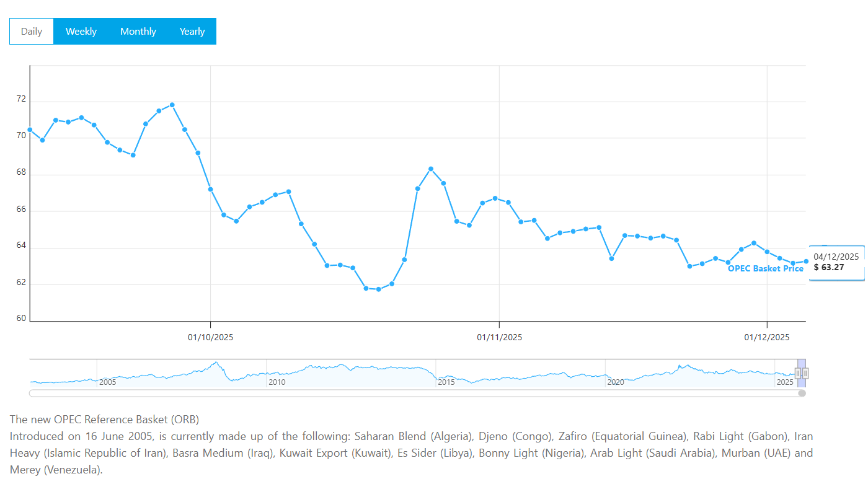The width and height of the screenshot is (868, 484).
Task: Select the first data point on the chart
Action: pos(30,130)
